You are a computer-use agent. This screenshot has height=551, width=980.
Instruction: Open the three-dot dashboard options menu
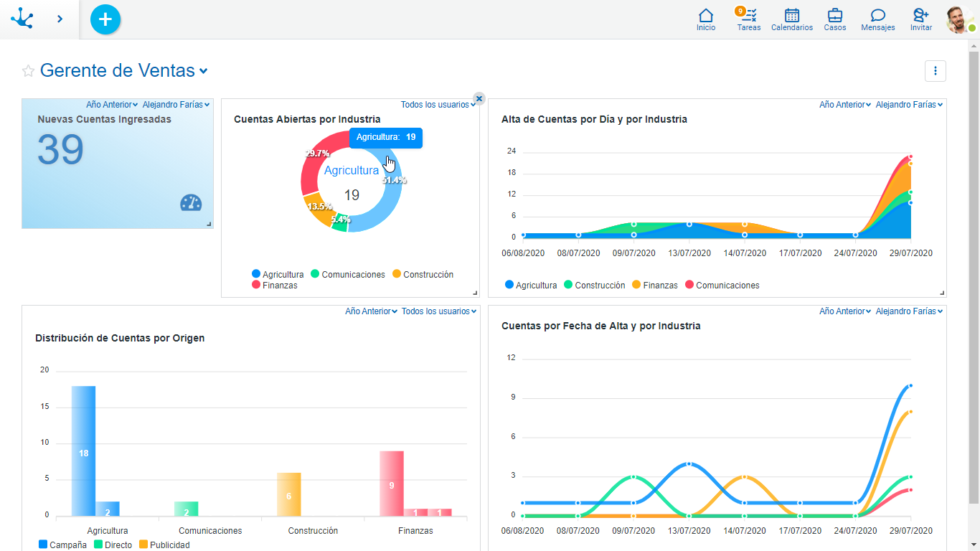coord(936,71)
